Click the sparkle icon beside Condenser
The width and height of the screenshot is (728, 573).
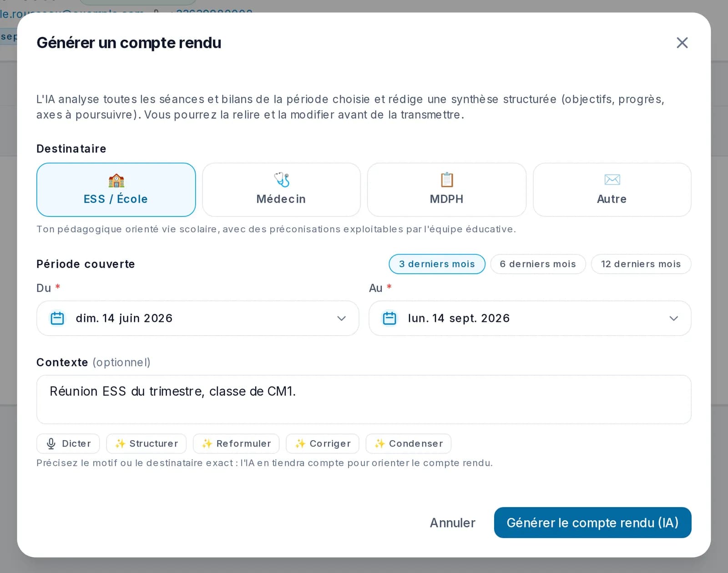coord(379,443)
